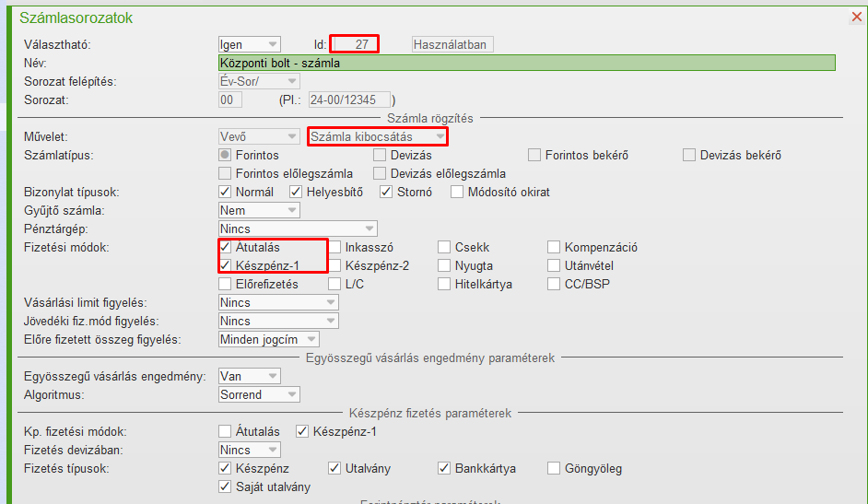Viewport: 868px width, 504px height.
Task: Uncheck the Készpénz payment type
Action: (x=225, y=469)
